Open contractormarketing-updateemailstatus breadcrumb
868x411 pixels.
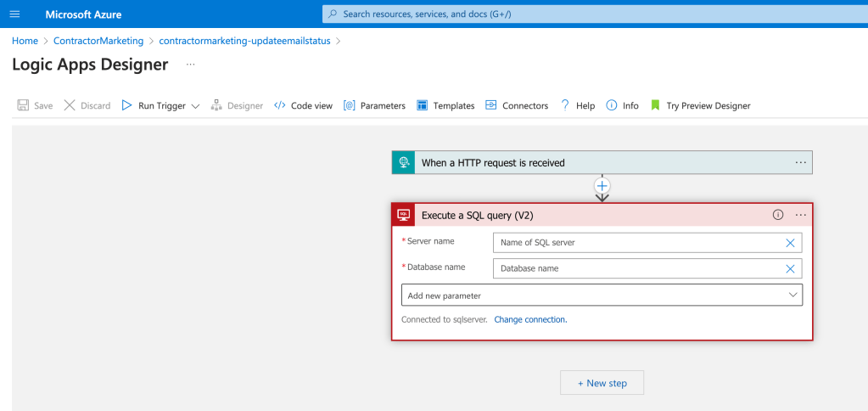tap(244, 41)
